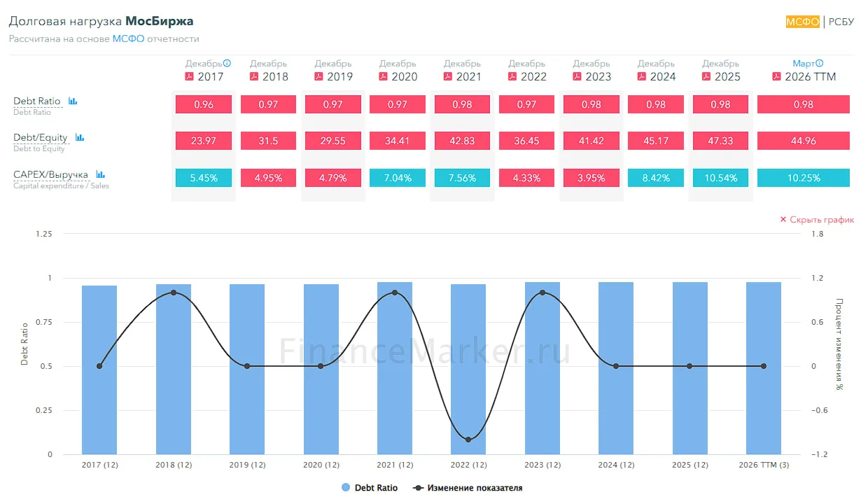
Task: Click line point at 2023 (12) peak
Action: click(x=542, y=293)
